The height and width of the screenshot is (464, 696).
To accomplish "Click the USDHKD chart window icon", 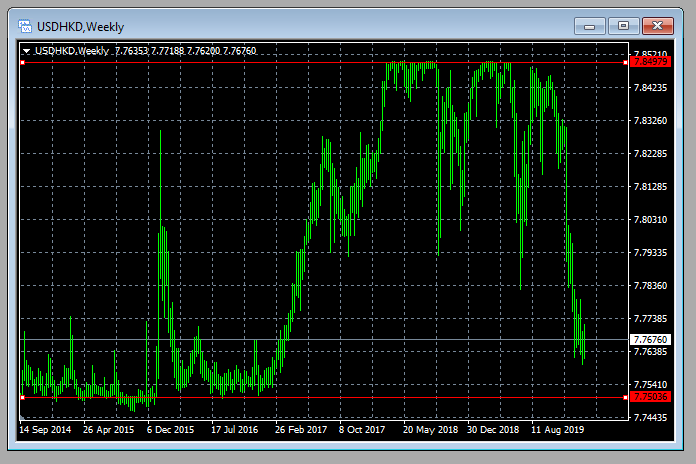I will click(25, 27).
